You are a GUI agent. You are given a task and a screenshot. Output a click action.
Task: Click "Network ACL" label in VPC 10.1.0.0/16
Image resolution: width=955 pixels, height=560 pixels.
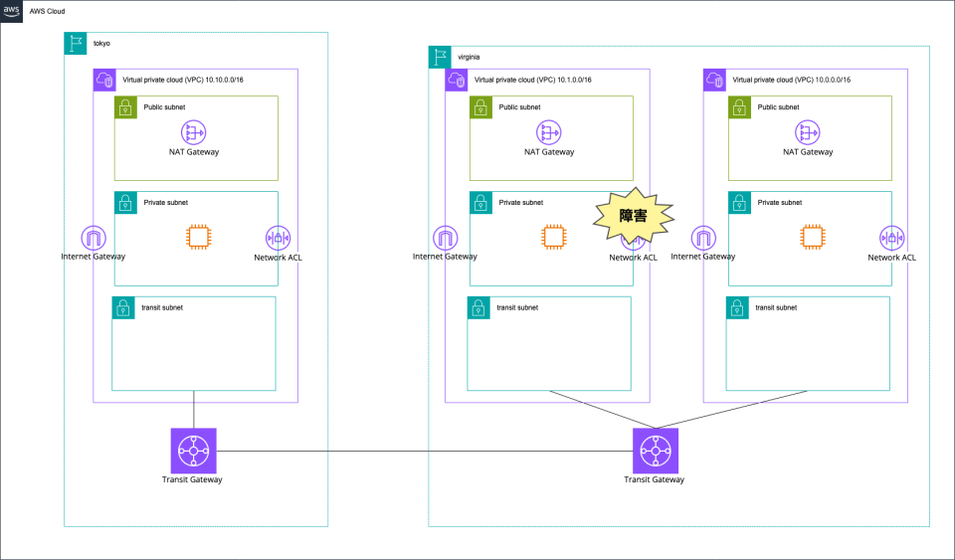coord(634,258)
